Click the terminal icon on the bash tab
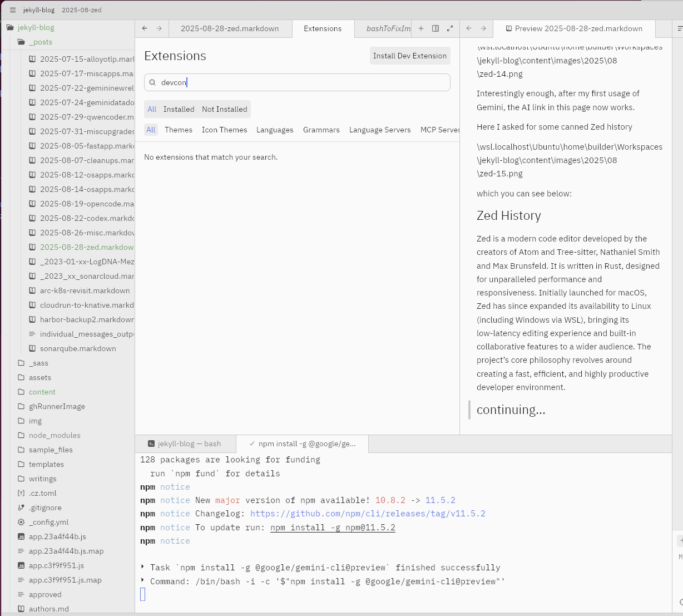This screenshot has width=683, height=616. (x=151, y=443)
